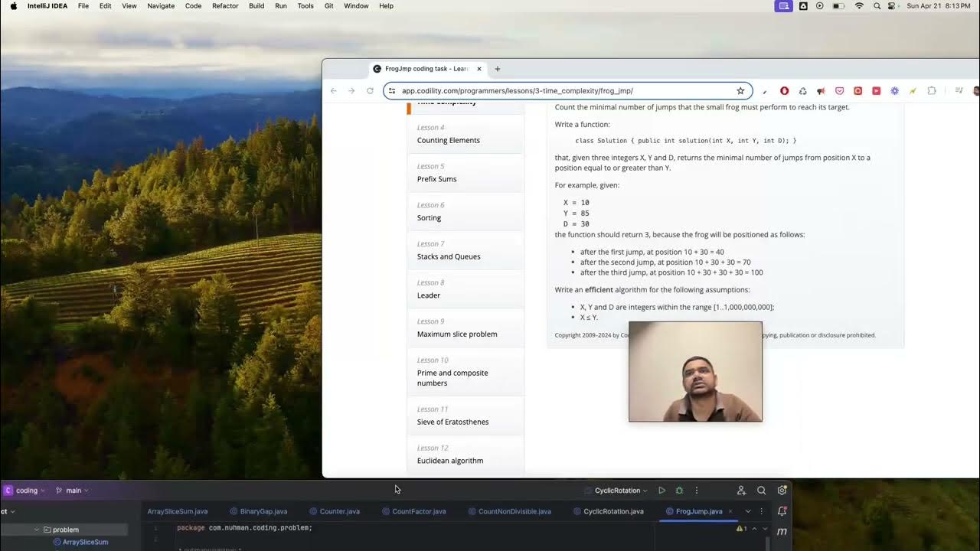Switch to BinaryGap.java tab
Viewport: 980px width, 551px height.
pyautogui.click(x=258, y=511)
